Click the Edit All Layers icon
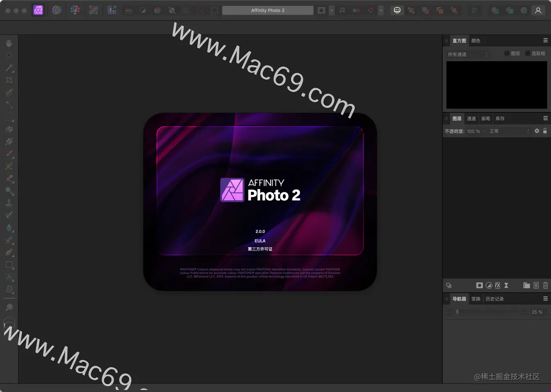Screen dimensions: 551x392 pos(449,285)
